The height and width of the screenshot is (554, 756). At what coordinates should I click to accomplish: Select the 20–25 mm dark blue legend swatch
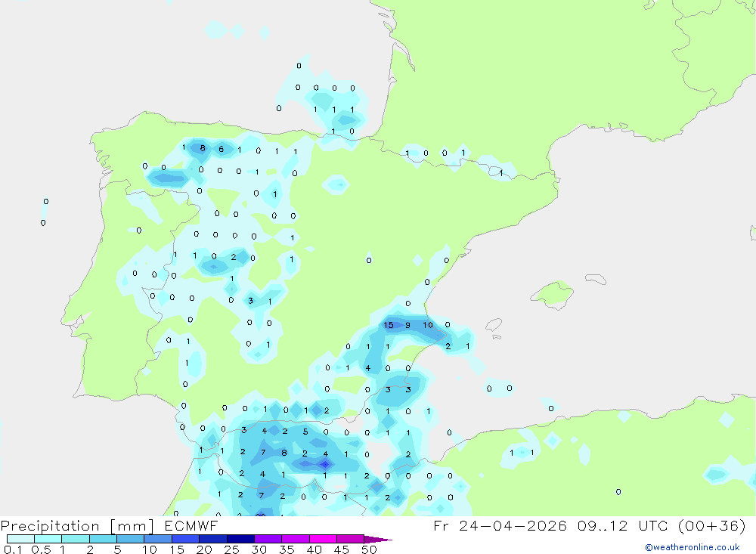pos(213,539)
